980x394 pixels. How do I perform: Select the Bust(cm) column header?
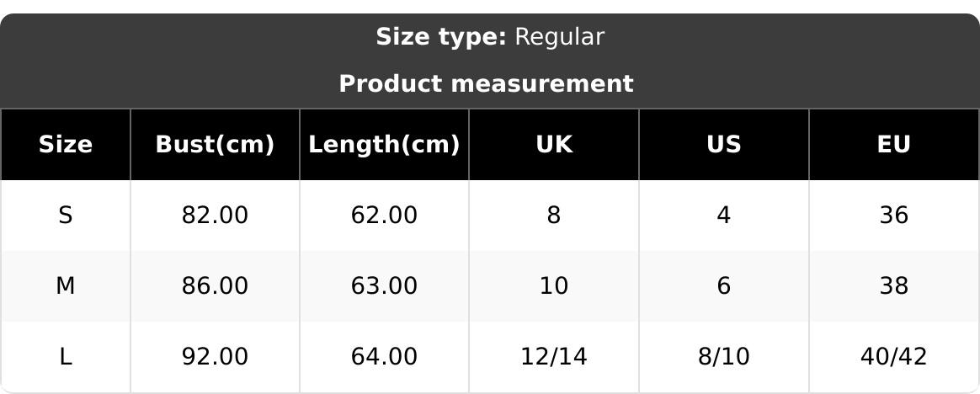pos(215,145)
